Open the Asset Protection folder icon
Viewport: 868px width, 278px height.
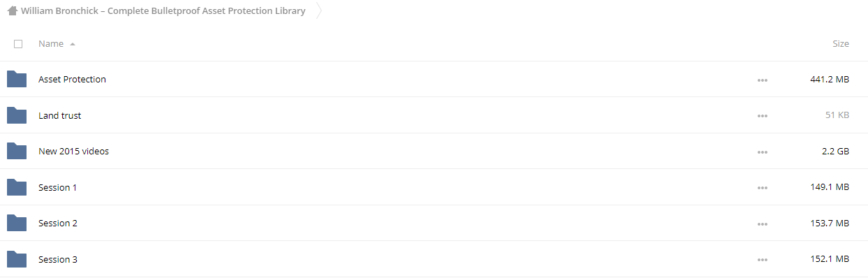(17, 79)
